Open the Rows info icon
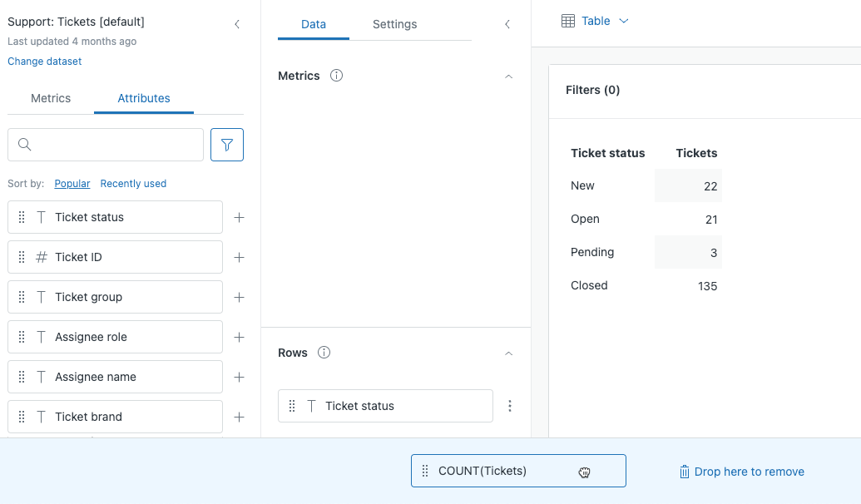 point(324,353)
